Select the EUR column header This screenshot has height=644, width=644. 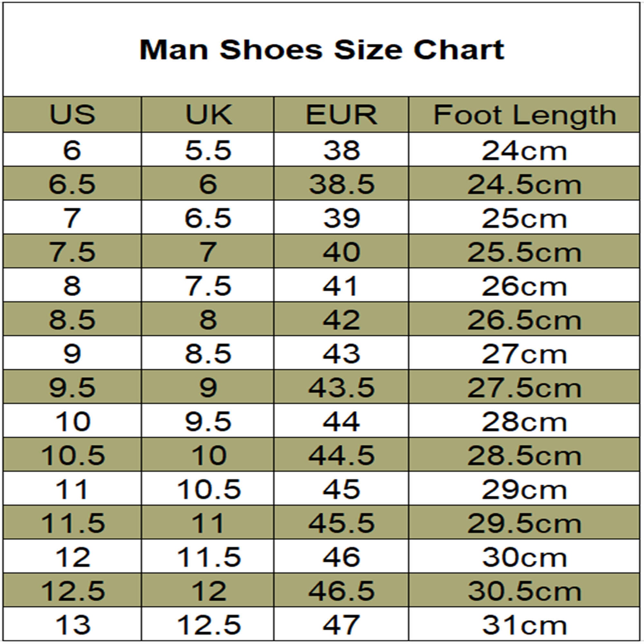click(x=341, y=114)
